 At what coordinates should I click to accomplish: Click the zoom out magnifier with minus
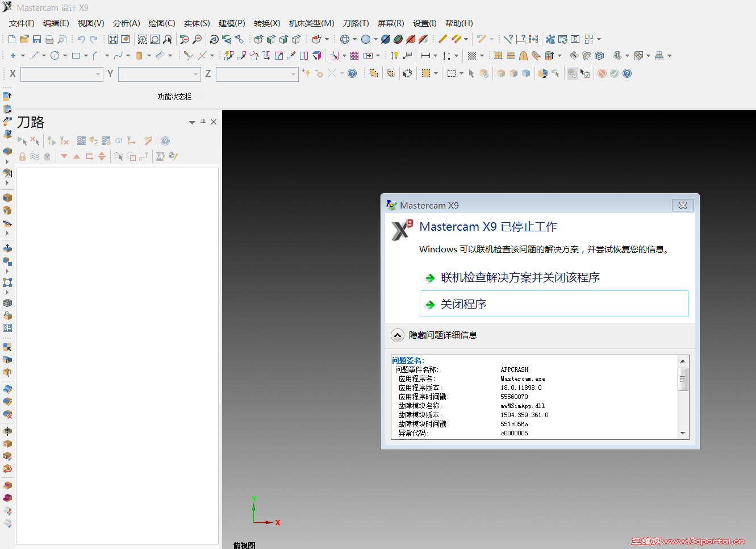[197, 39]
